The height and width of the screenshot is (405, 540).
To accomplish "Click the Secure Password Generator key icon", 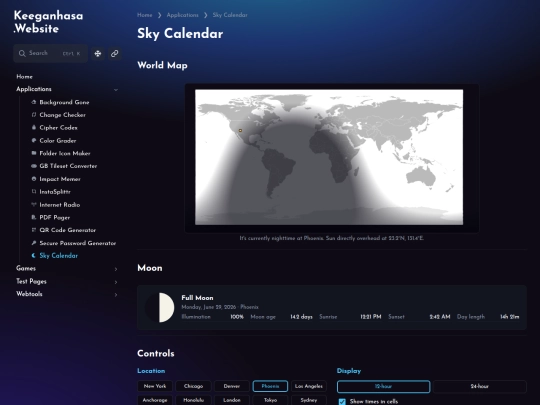I will coord(34,243).
